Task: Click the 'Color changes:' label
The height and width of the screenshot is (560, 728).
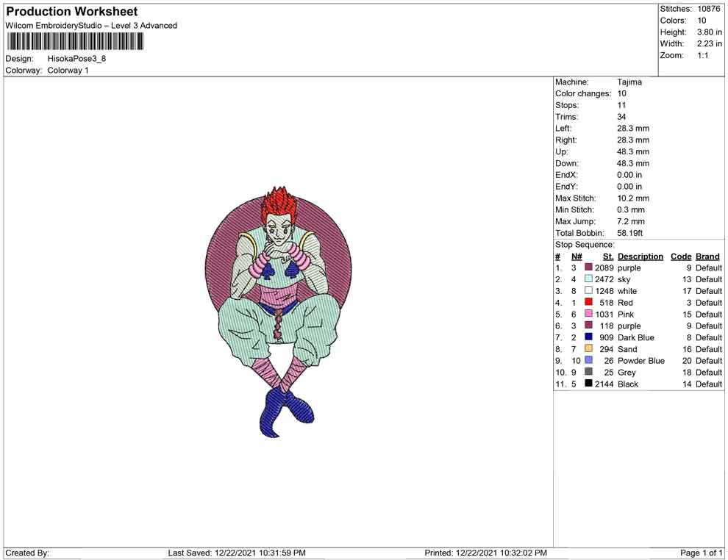Action: (x=583, y=94)
